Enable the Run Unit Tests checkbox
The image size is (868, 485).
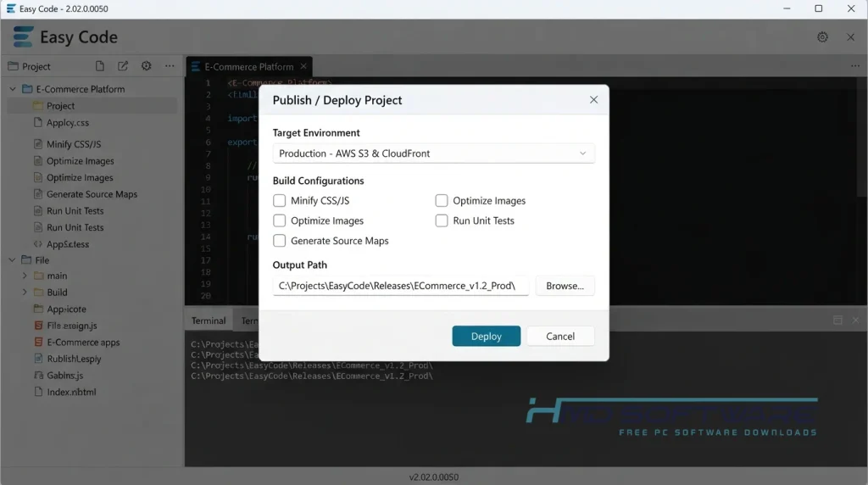441,220
